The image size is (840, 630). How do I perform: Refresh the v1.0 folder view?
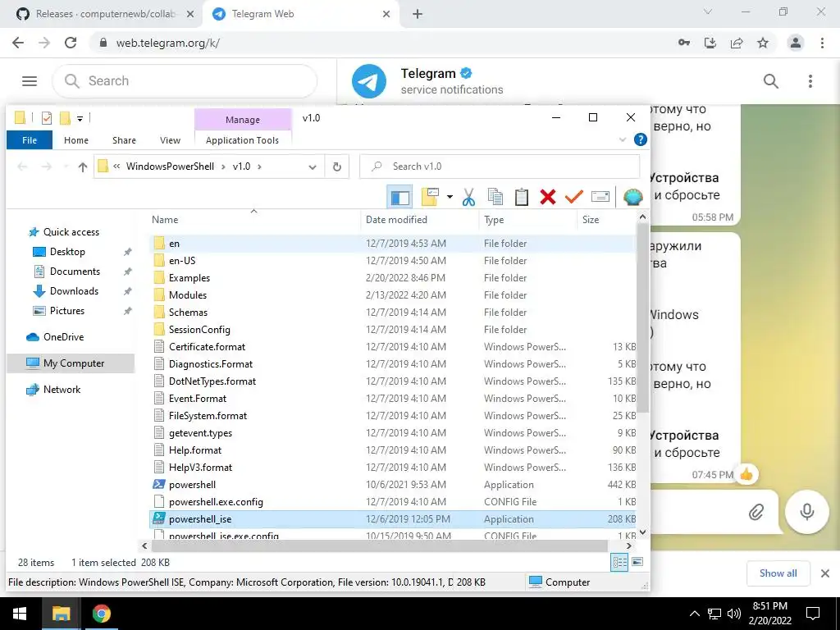point(337,167)
